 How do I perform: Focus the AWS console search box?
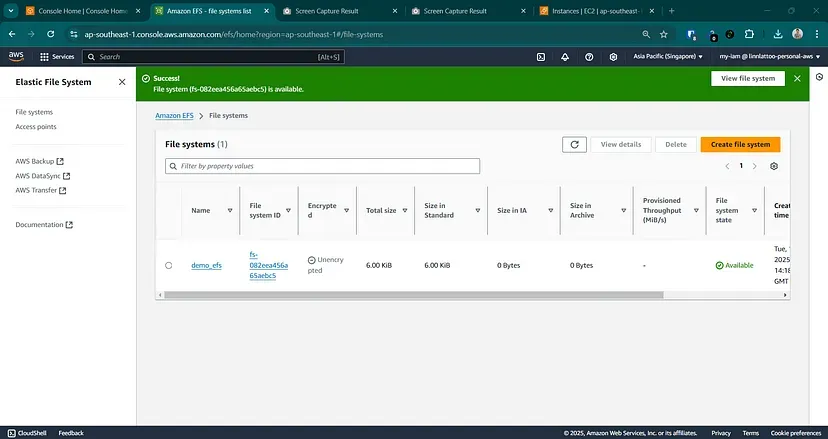click(213, 57)
